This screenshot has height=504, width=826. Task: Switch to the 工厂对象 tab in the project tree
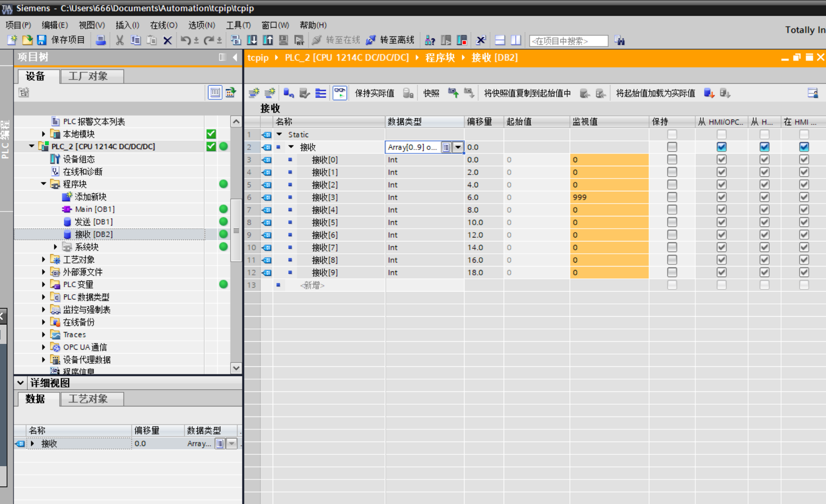92,76
